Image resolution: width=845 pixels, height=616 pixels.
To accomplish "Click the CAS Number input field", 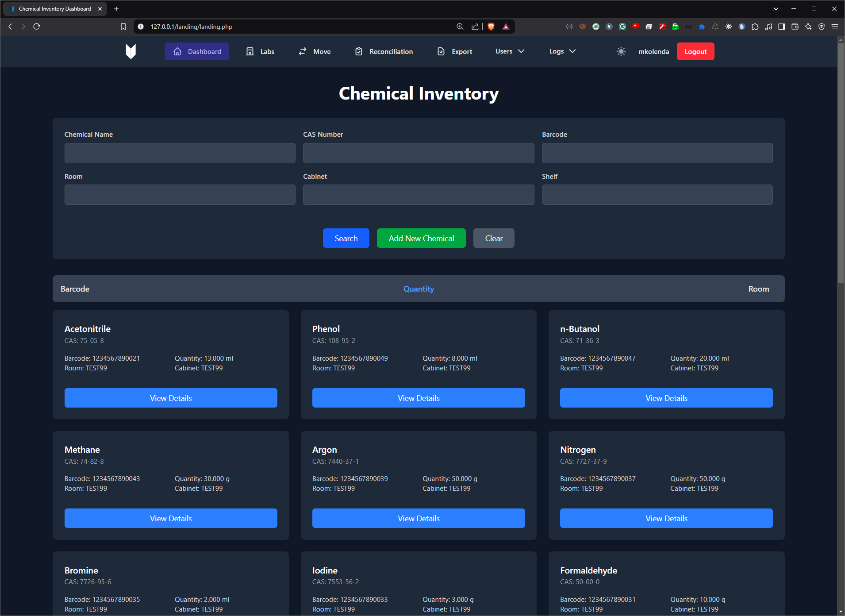I will coord(419,153).
